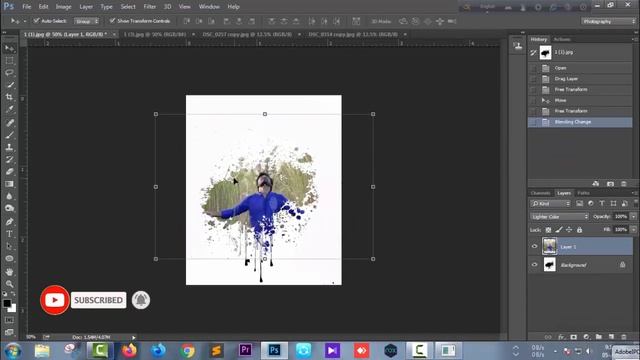Click the Open history state
Viewport: 640px width, 360px height.
click(580, 68)
